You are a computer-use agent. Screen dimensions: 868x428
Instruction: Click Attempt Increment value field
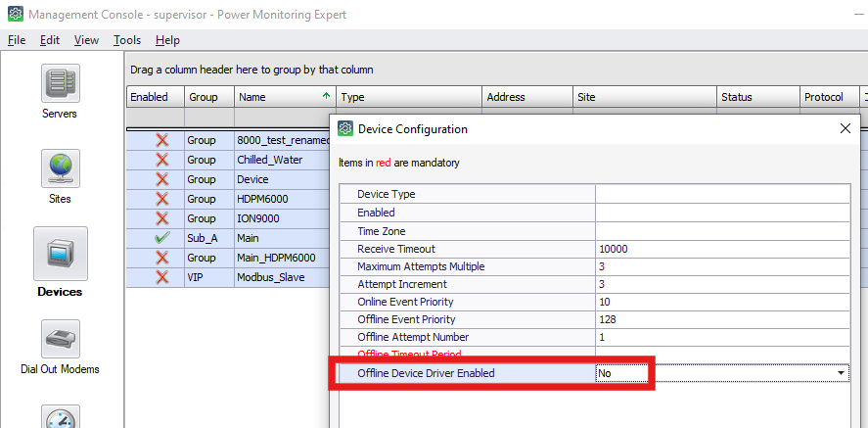pos(722,284)
